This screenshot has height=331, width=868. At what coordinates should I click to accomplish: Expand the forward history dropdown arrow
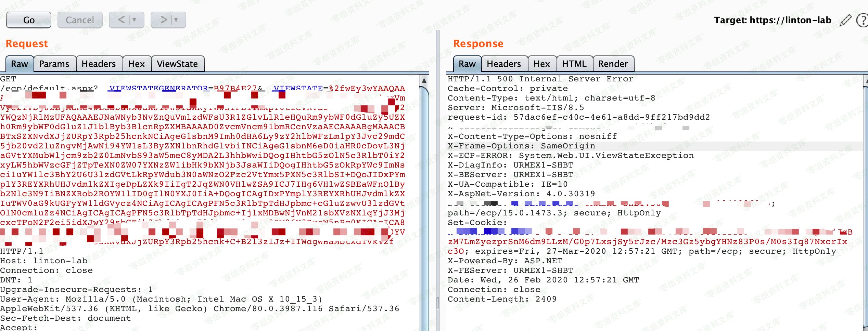click(x=176, y=20)
